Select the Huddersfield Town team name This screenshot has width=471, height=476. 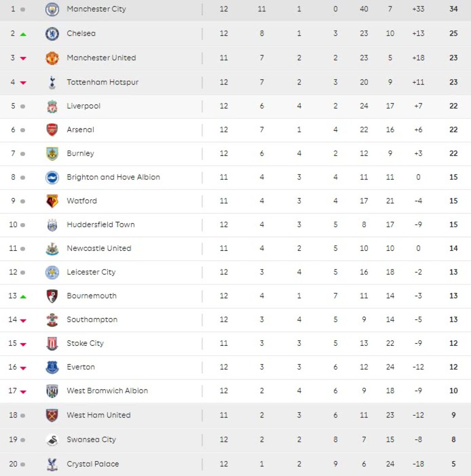coord(101,225)
